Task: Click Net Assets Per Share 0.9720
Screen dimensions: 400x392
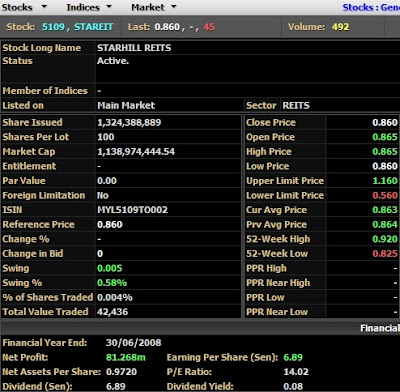Action: coord(121,372)
